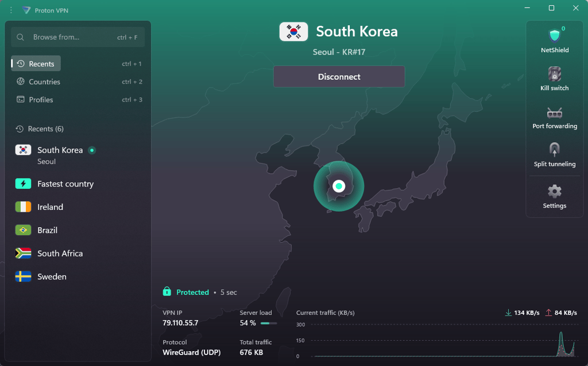Click the server load progress bar
The height and width of the screenshot is (366, 588).
coord(269,323)
